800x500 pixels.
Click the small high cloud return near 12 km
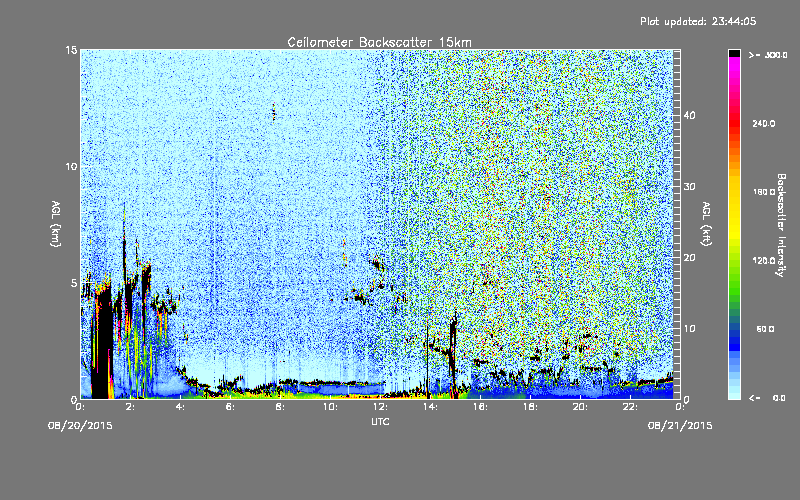pos(274,112)
